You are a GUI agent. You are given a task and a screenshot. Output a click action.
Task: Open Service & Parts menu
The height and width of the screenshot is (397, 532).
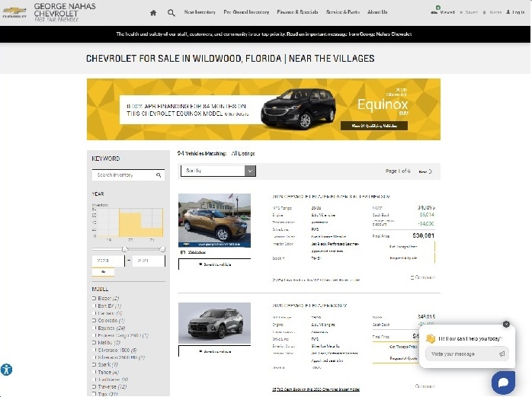click(343, 12)
